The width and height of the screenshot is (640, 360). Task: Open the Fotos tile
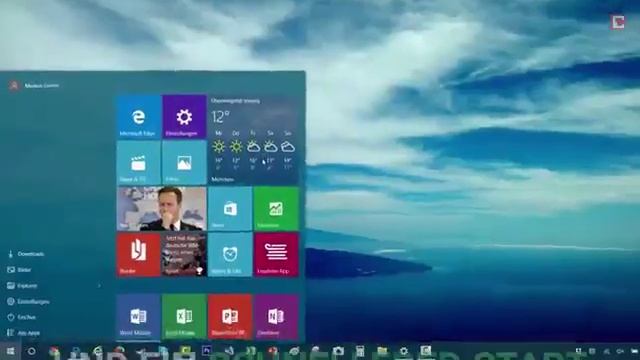pos(184,163)
